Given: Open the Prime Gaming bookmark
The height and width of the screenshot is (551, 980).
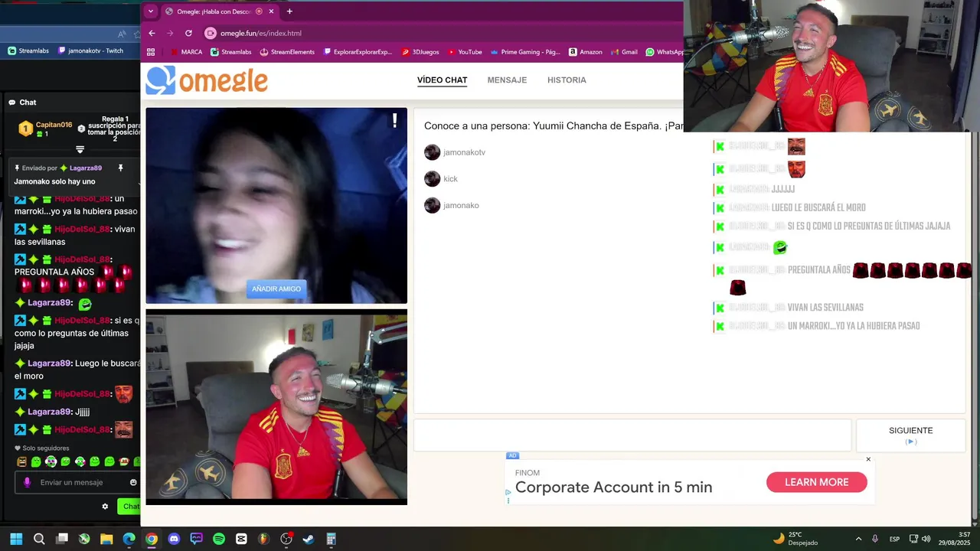Looking at the screenshot, I should (525, 52).
